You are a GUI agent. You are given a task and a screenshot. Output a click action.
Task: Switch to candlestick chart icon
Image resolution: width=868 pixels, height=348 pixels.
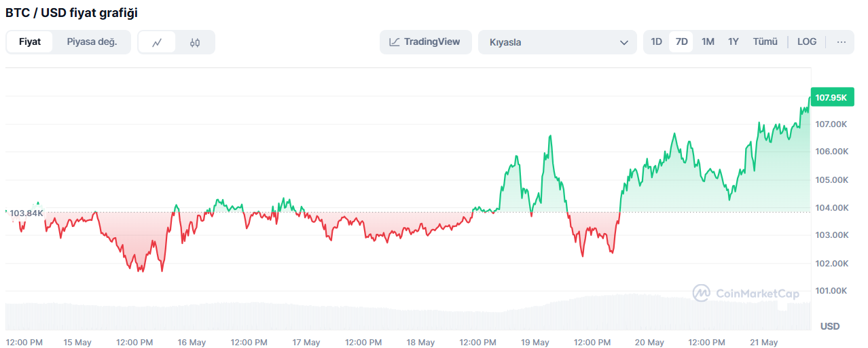click(196, 42)
